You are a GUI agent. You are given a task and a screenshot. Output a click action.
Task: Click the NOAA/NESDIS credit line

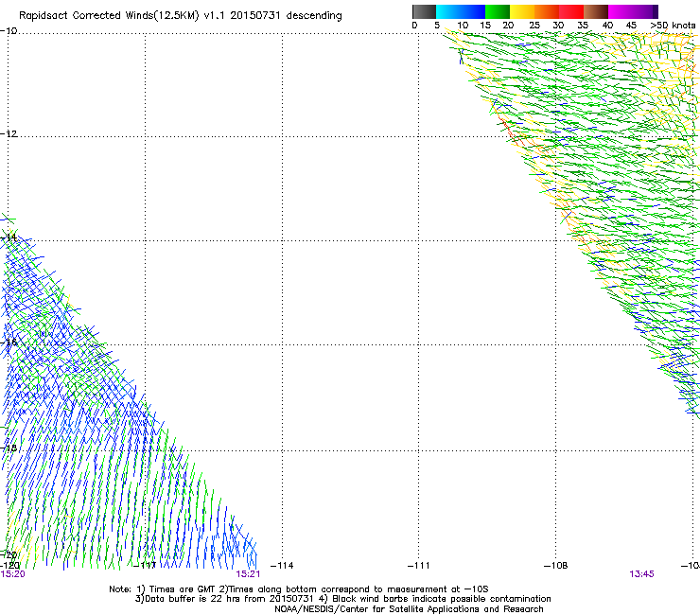[x=409, y=609]
